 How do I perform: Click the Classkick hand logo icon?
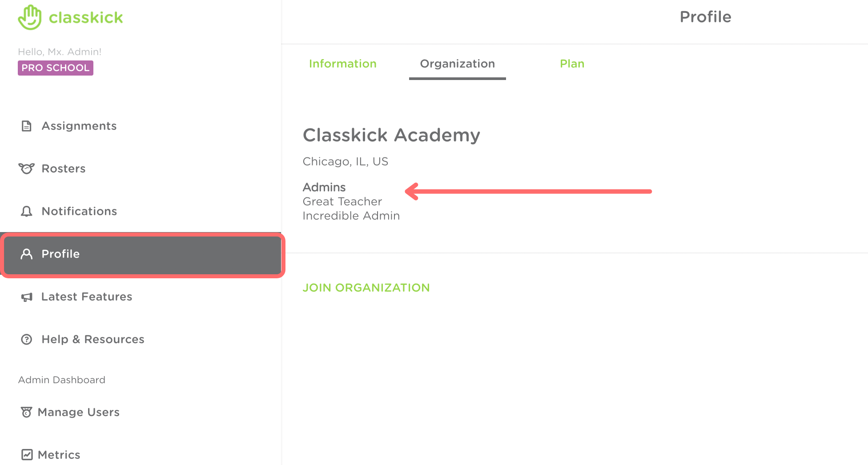(30, 17)
